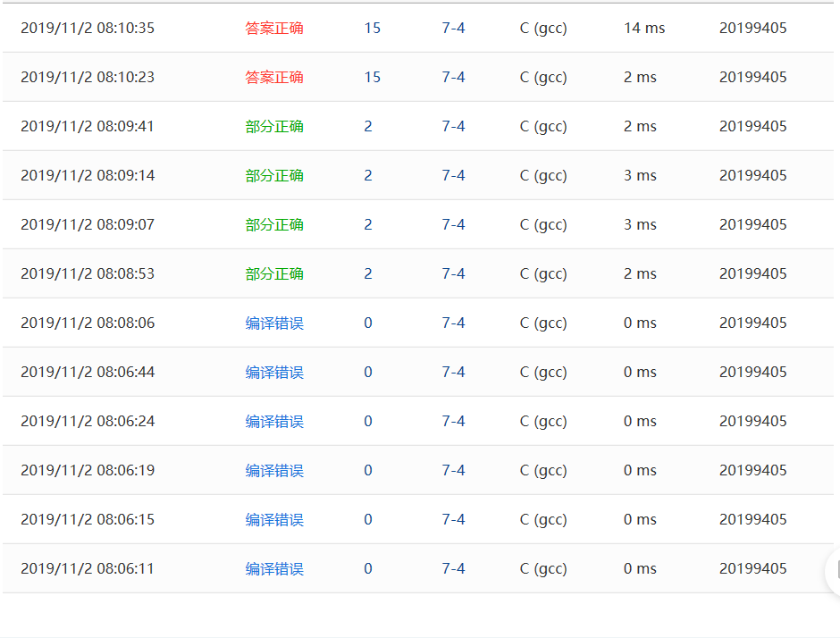Select timestamp 2019/11/2 08:06:44

[x=88, y=372]
